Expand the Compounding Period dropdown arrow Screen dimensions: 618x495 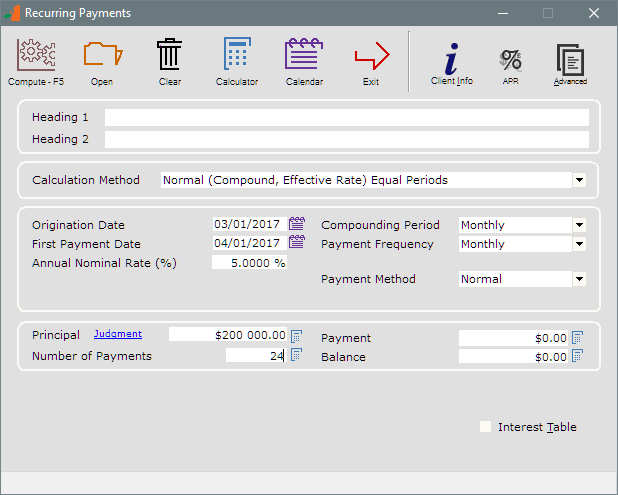pyautogui.click(x=579, y=225)
